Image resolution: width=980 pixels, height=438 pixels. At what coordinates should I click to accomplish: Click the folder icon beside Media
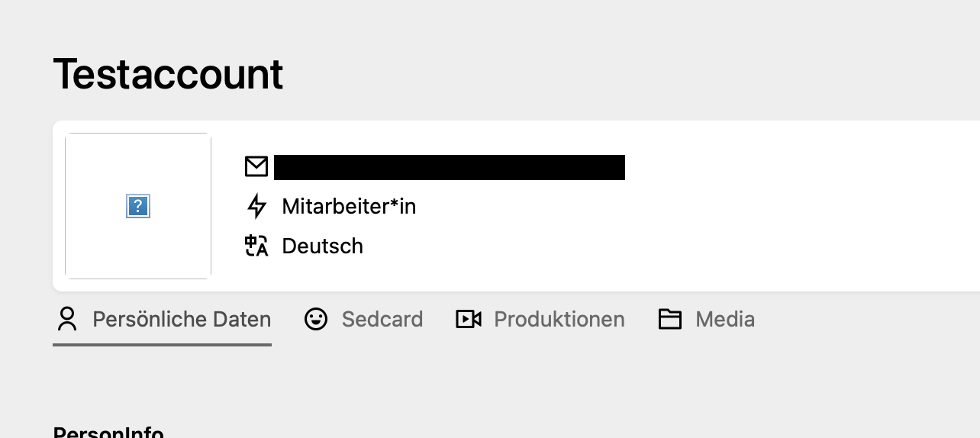pyautogui.click(x=670, y=319)
